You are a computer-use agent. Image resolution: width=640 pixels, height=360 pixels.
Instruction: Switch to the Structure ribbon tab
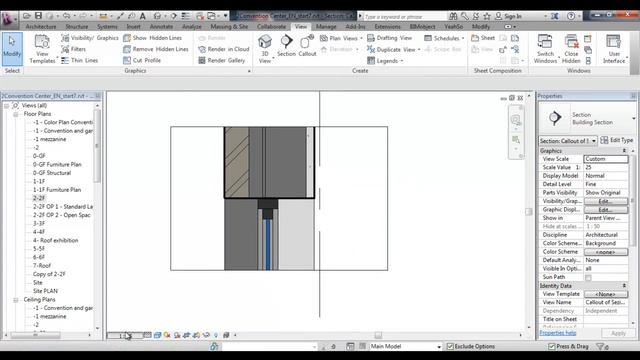[x=77, y=27]
